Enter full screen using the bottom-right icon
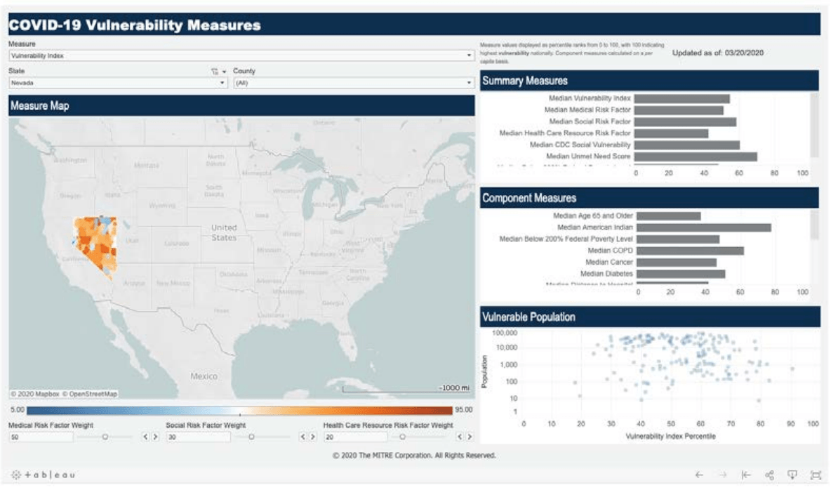This screenshot has width=838, height=504. click(x=816, y=475)
